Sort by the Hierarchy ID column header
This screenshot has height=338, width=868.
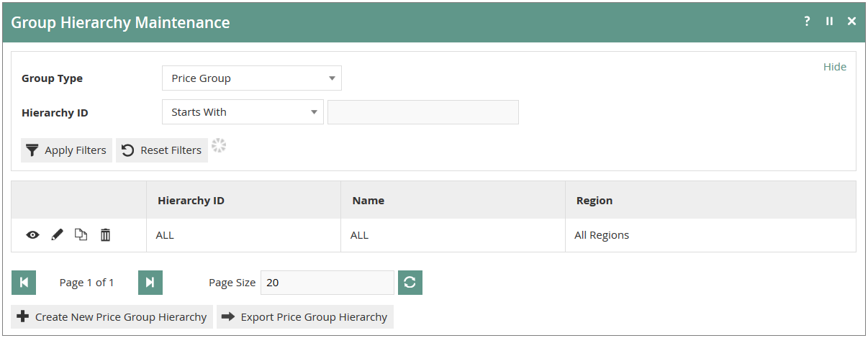[191, 201]
